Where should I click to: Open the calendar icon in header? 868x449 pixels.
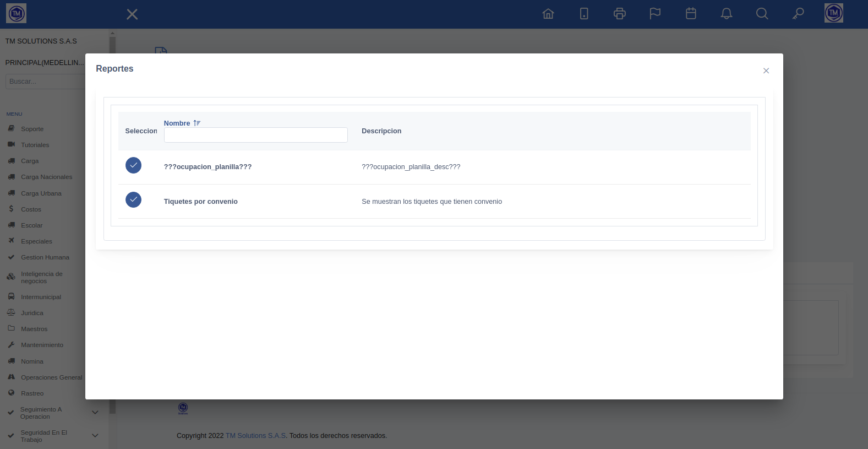(691, 14)
